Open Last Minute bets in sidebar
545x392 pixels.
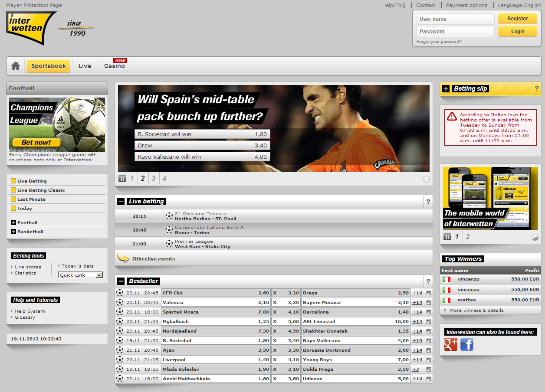(x=31, y=199)
